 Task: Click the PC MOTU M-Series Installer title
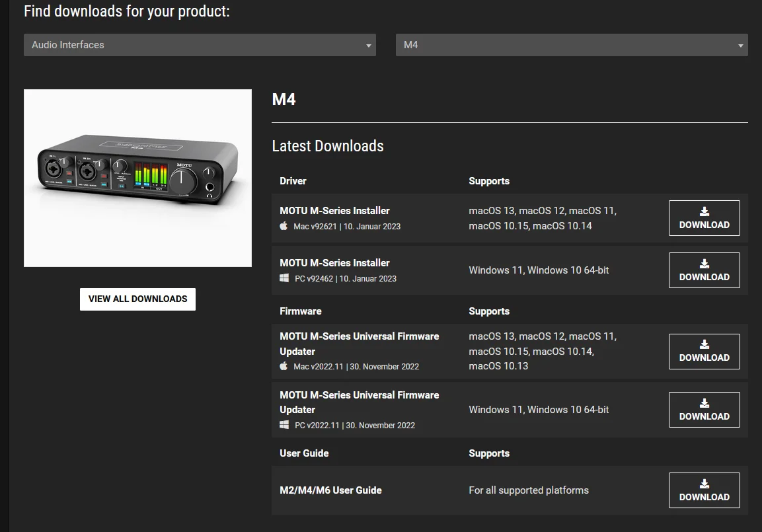pyautogui.click(x=335, y=263)
